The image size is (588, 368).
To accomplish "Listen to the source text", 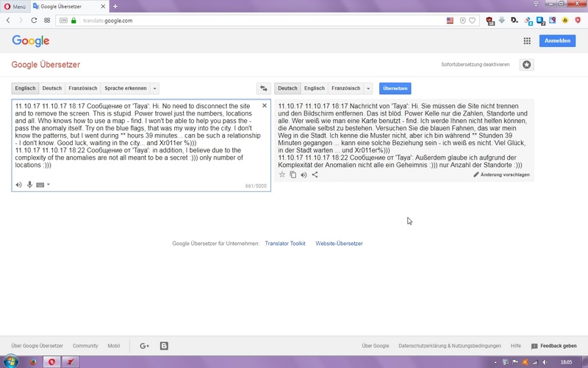I will point(19,185).
